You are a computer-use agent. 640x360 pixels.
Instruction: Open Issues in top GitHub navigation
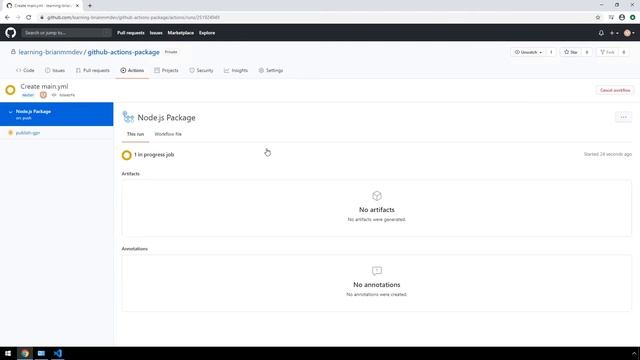click(156, 33)
